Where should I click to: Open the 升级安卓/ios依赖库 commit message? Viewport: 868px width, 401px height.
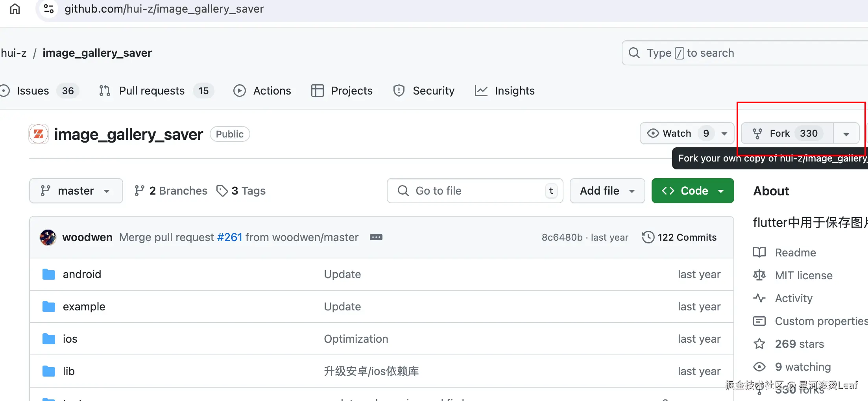[371, 371]
